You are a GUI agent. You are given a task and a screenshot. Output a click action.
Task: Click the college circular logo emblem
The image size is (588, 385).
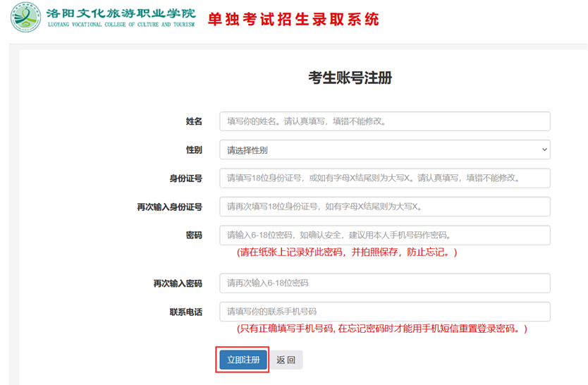[26, 18]
